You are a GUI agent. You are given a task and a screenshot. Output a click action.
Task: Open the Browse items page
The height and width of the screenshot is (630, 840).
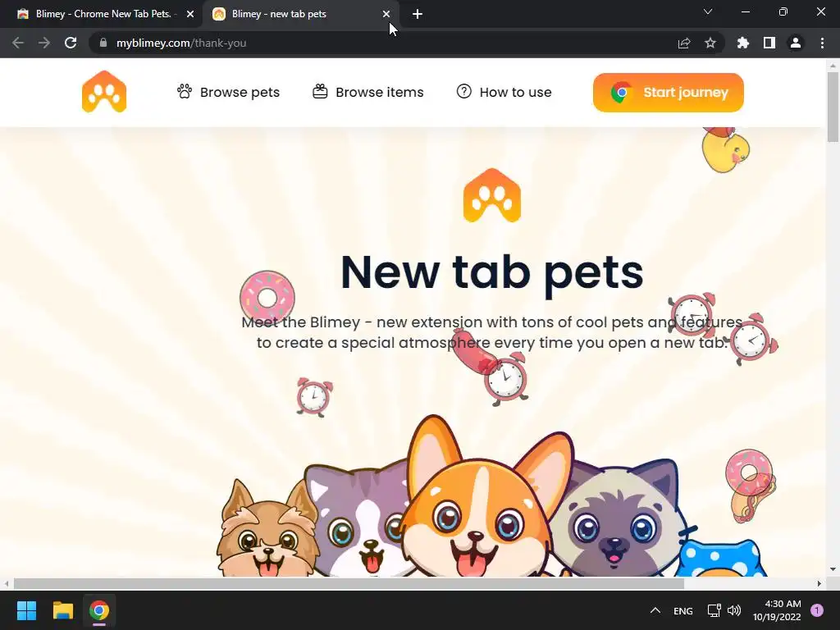[x=368, y=92]
